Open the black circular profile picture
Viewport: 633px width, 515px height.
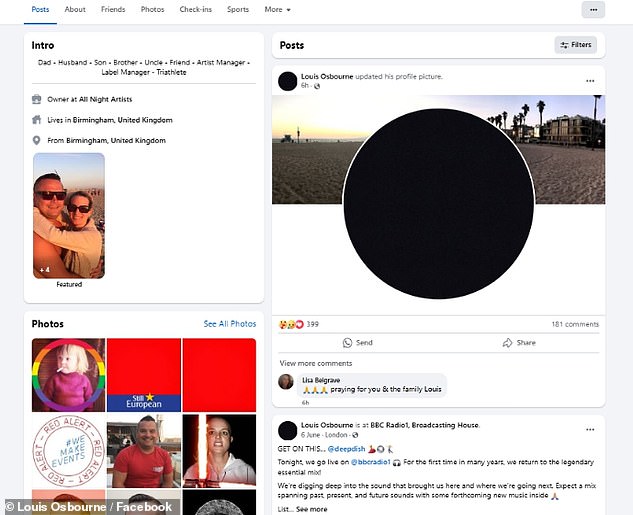(439, 204)
